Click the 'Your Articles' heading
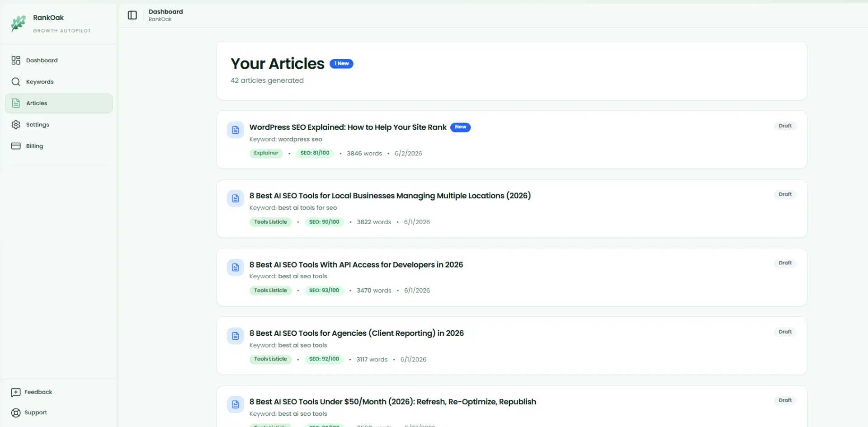The width and height of the screenshot is (868, 427). pos(278,64)
